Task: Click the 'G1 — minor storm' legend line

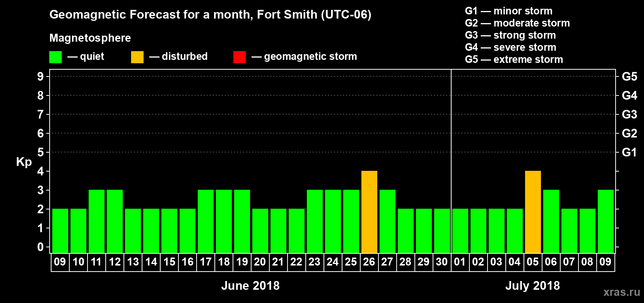Action: coord(509,11)
